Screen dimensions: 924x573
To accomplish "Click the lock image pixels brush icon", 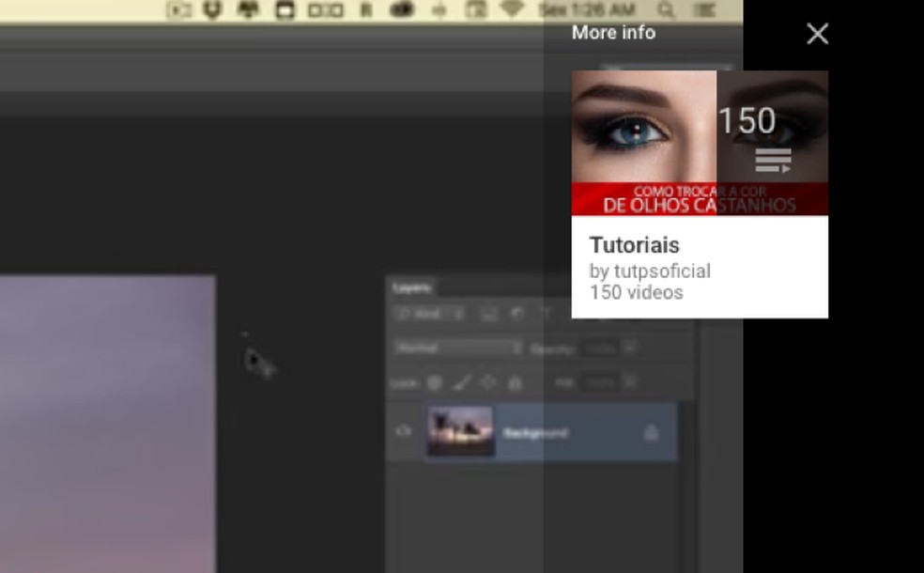I will click(459, 382).
